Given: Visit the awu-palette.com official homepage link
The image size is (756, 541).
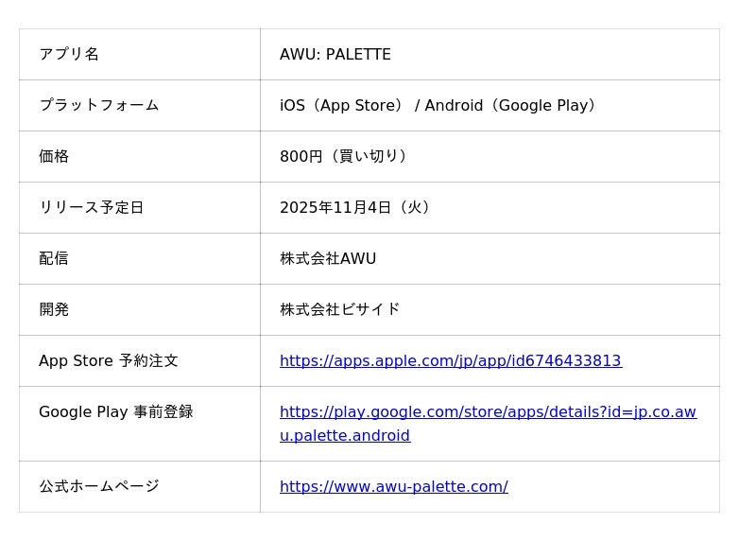Looking at the screenshot, I should [x=393, y=486].
